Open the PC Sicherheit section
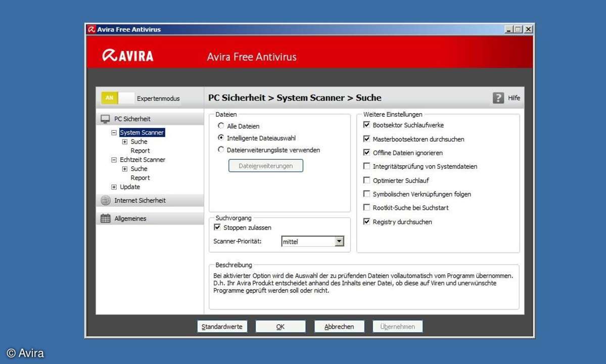 (150, 119)
